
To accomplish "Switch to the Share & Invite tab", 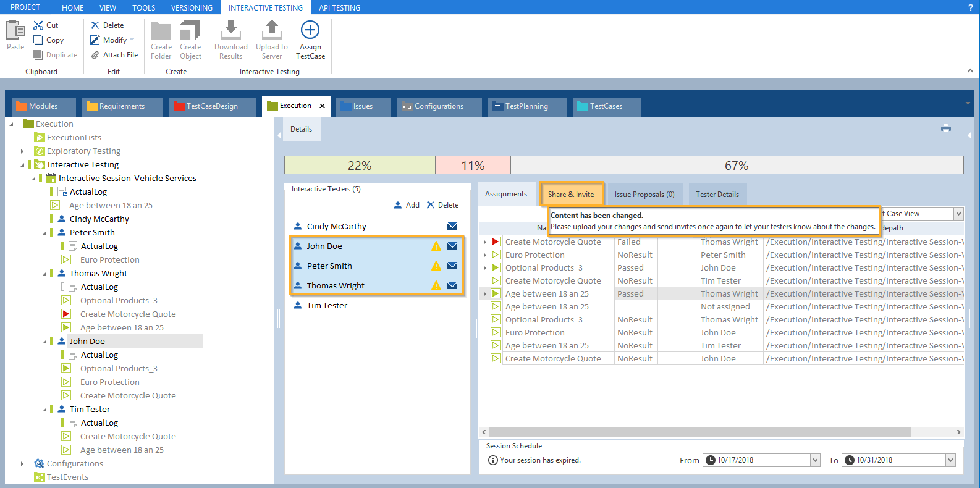I will click(571, 195).
